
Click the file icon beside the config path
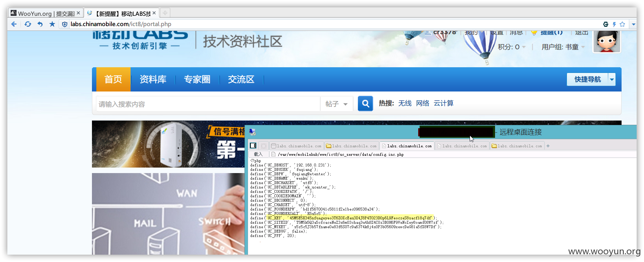click(273, 154)
